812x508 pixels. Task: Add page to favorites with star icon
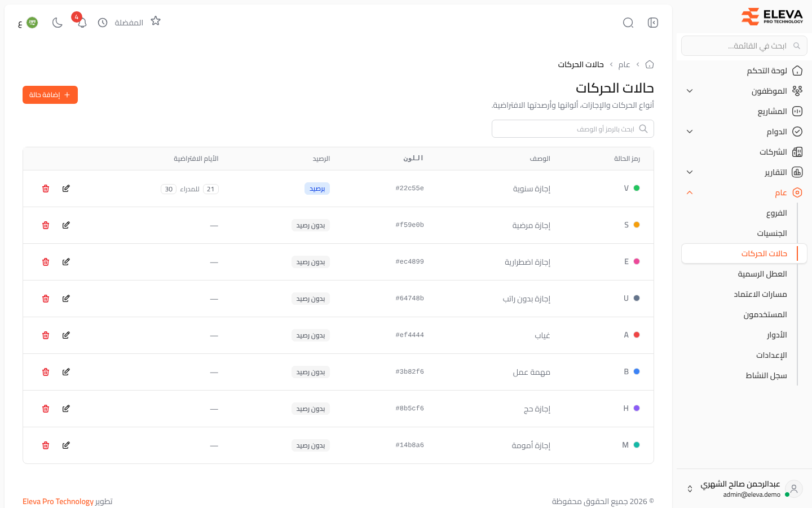pos(156,21)
